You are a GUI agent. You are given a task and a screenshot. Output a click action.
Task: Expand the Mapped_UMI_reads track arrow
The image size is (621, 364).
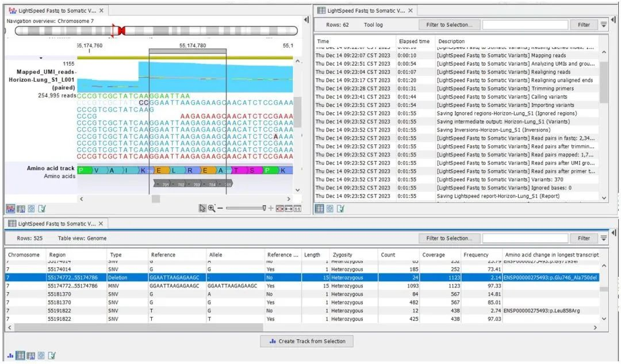(41, 58)
